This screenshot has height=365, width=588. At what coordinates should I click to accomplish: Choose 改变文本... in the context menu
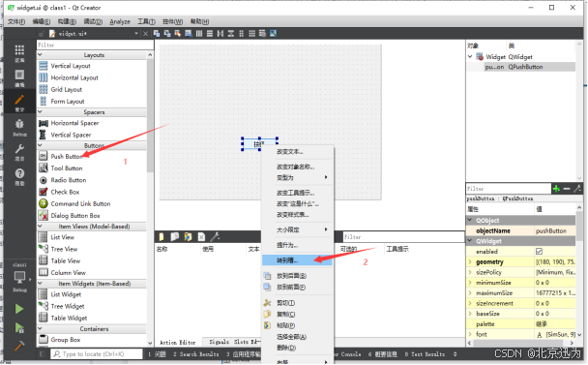(297, 152)
